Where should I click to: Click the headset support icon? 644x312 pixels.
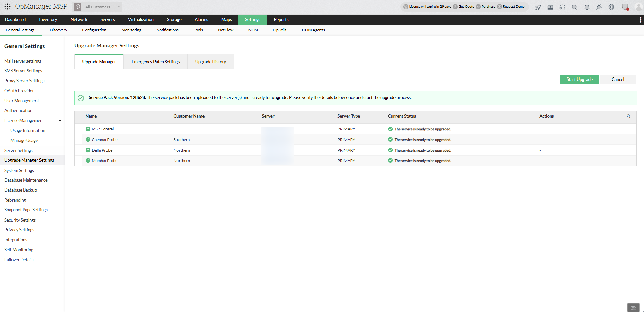[x=563, y=7]
